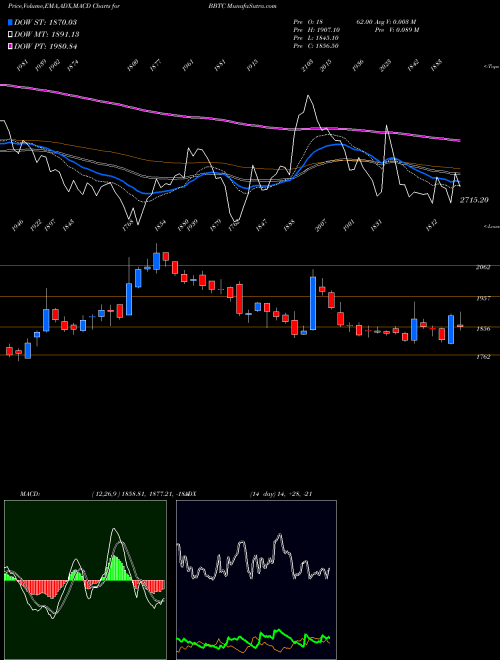Viewport: 500px width, 660px height.
Task: Click the 1762 price level label
Action: pyautogui.click(x=483, y=357)
